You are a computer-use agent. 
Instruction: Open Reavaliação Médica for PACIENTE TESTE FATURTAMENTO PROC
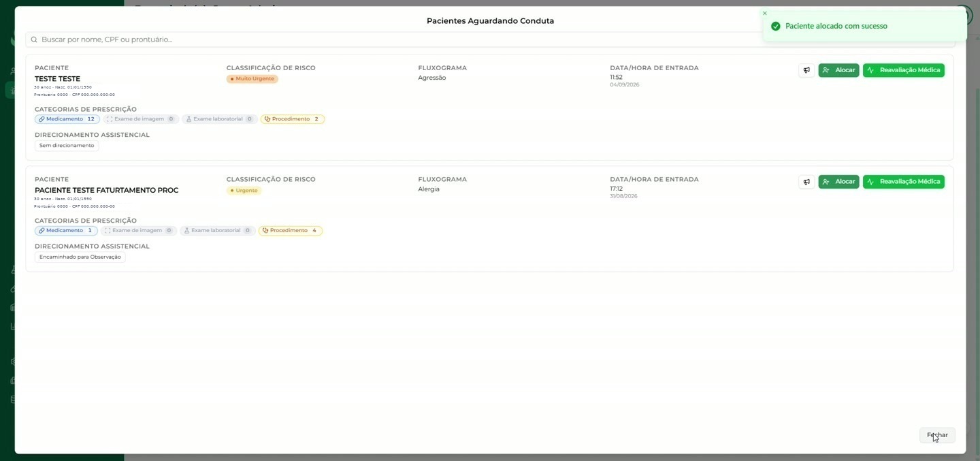pyautogui.click(x=903, y=182)
